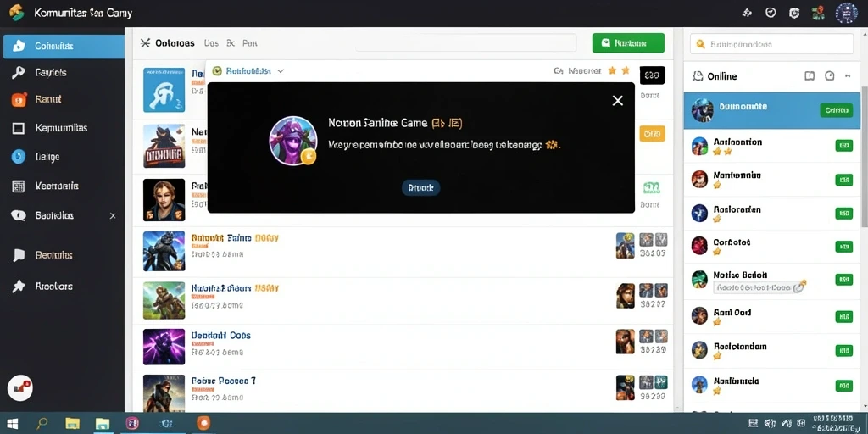Open the 'Ganiels' sidebar item
Image resolution: width=868 pixels, height=434 pixels.
coord(63,73)
